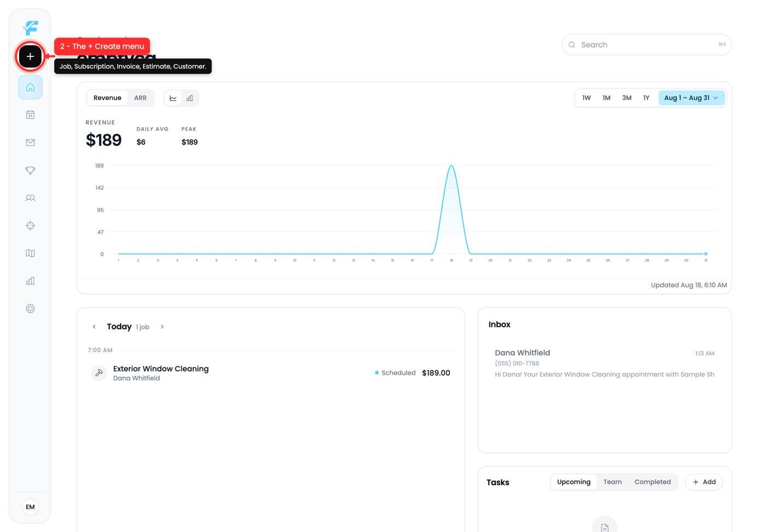This screenshot has height=532, width=766.
Task: Set range to 3M
Action: click(626, 98)
